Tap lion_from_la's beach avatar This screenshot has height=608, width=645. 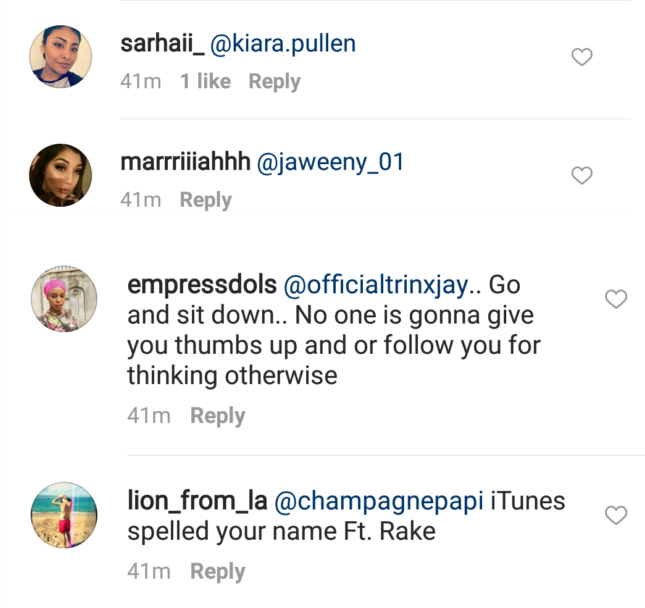tap(65, 515)
